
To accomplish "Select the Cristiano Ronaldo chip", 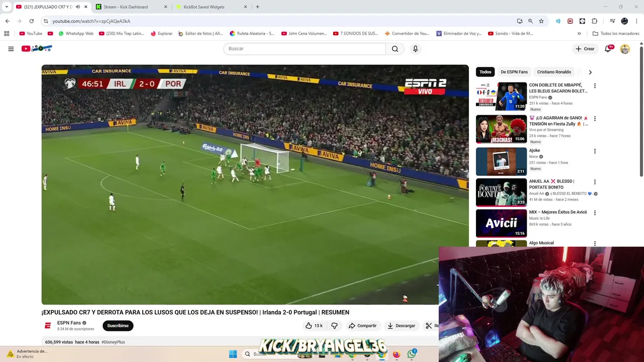I will 554,72.
